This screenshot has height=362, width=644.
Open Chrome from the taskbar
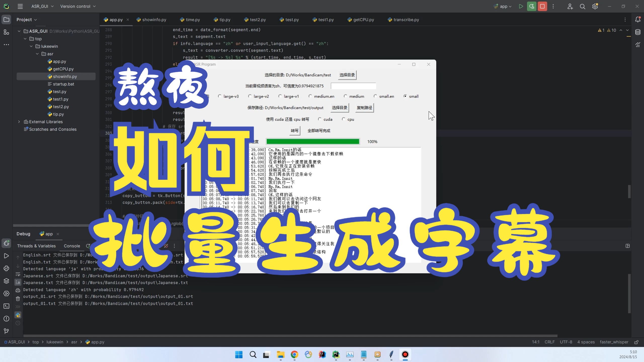click(x=294, y=354)
